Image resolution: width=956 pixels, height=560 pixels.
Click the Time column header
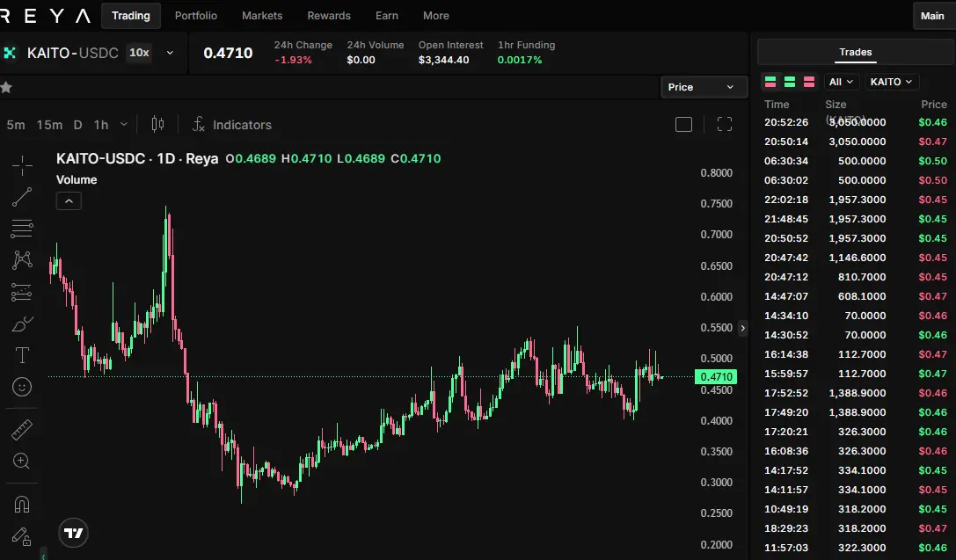[777, 105]
